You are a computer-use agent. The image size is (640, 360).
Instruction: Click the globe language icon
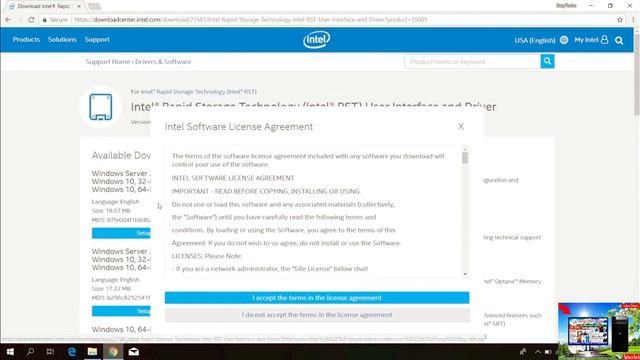[x=564, y=40]
